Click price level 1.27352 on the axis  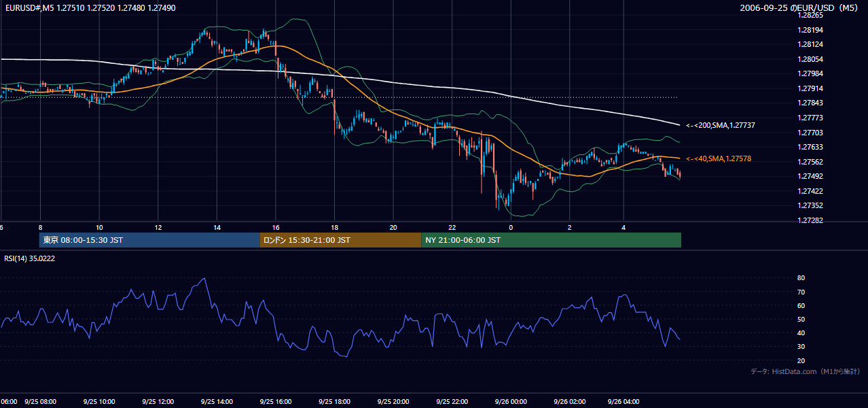[x=810, y=205]
